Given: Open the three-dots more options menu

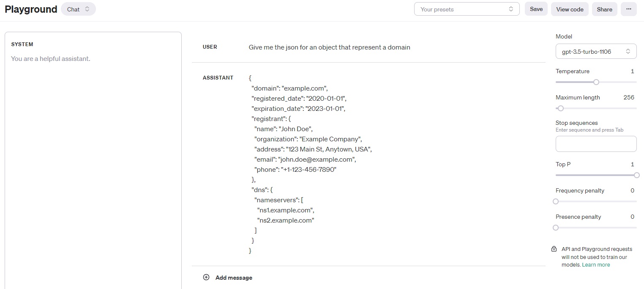Looking at the screenshot, I should pyautogui.click(x=628, y=9).
